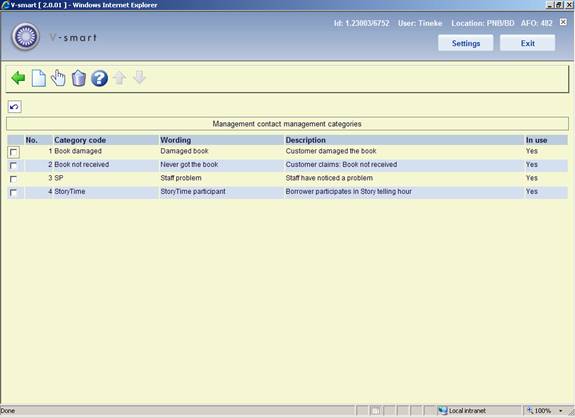Image resolution: width=575 pixels, height=418 pixels.
Task: Select the Staff problem wording entry
Action: [181, 178]
